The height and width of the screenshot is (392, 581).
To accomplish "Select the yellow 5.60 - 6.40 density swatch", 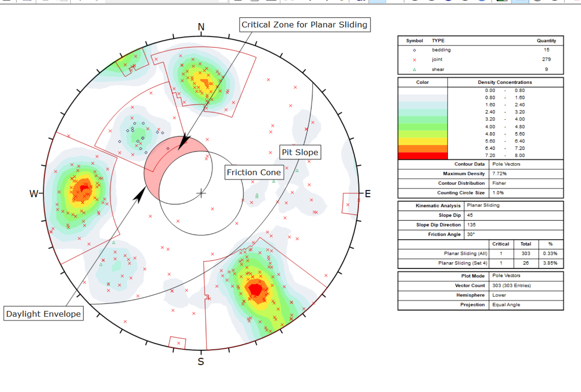I will click(x=422, y=141).
